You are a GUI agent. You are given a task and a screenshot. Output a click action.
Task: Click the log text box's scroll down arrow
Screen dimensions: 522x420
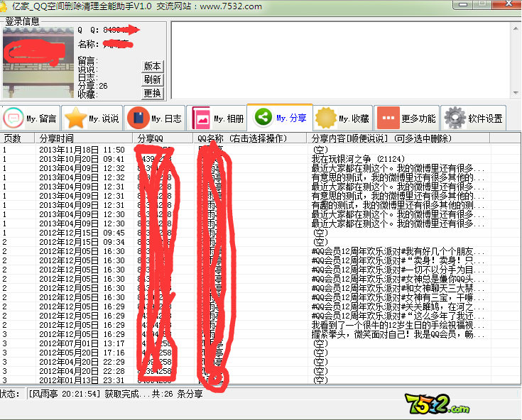point(516,93)
